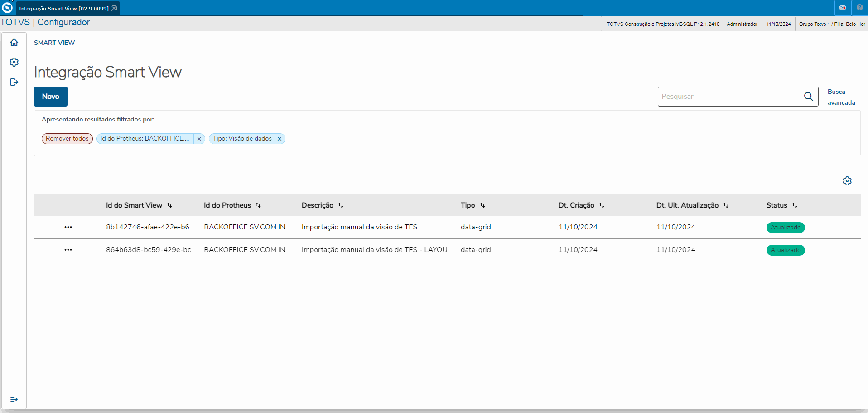Click the TOTVS logo icon

(7, 8)
